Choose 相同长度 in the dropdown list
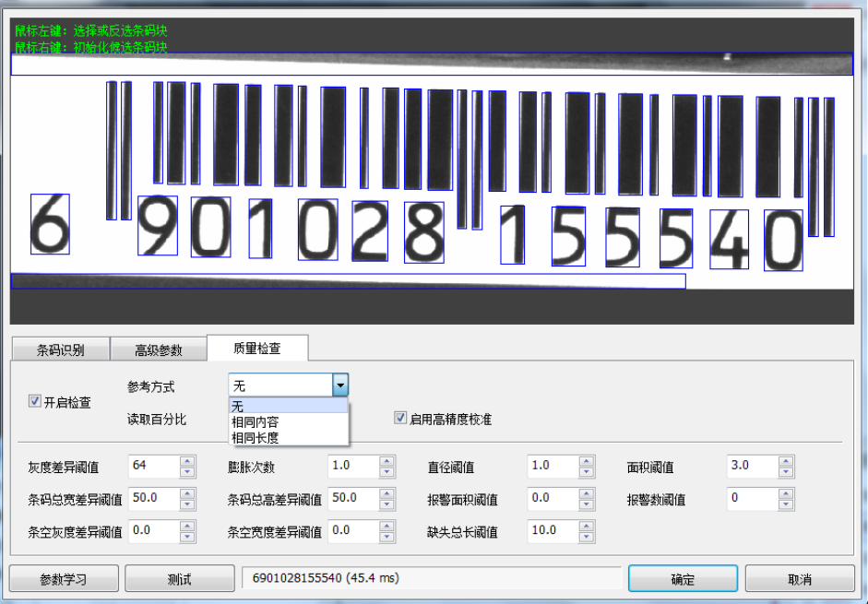This screenshot has height=604, width=868. (x=289, y=438)
